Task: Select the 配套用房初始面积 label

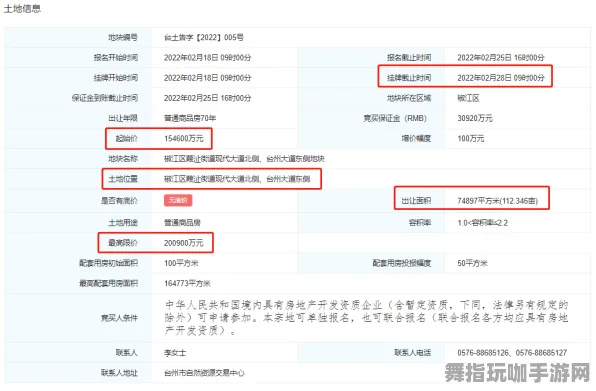Action: pyautogui.click(x=108, y=263)
